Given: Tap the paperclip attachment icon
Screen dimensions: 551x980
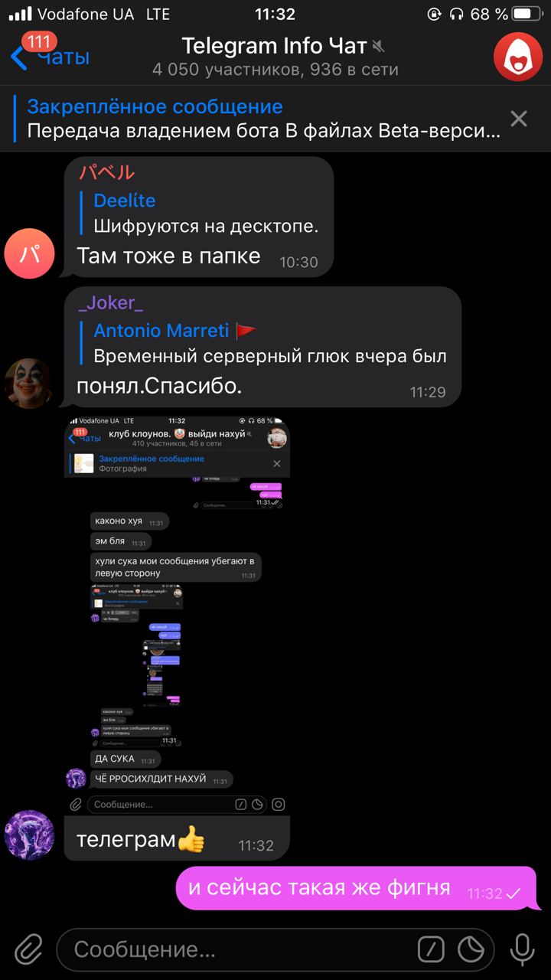Looking at the screenshot, I should (x=28, y=950).
